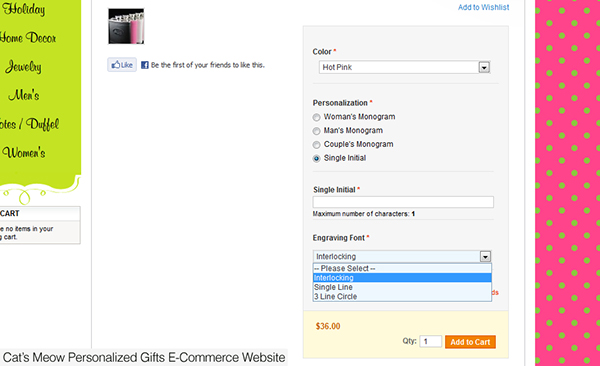Expand the Engraving Font dropdown arrow

click(x=485, y=257)
